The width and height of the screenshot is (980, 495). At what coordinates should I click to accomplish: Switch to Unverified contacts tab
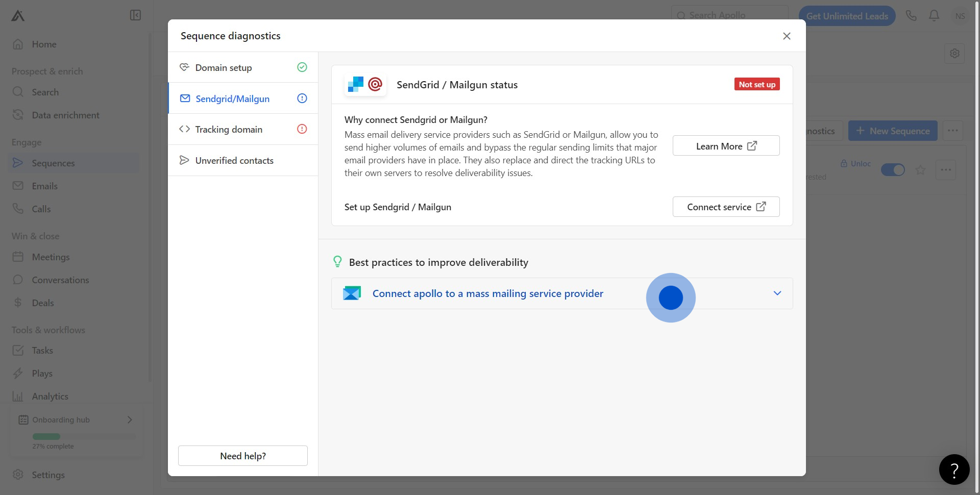click(234, 161)
